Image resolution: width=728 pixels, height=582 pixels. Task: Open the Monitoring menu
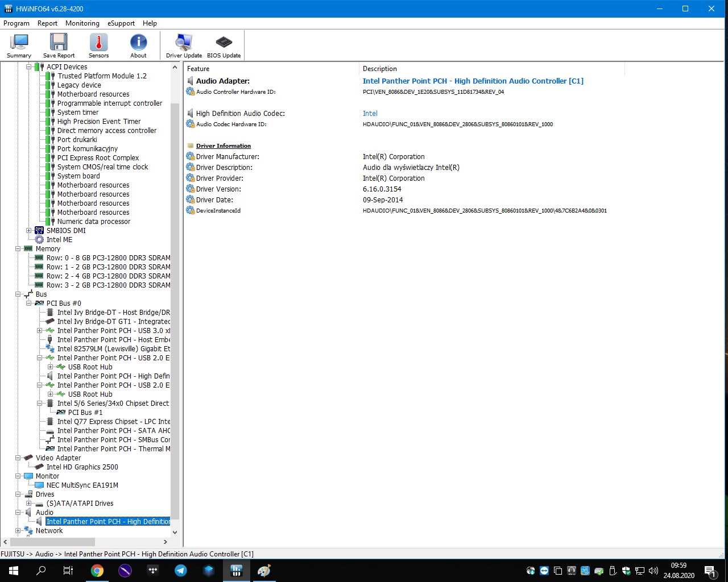pyautogui.click(x=82, y=23)
